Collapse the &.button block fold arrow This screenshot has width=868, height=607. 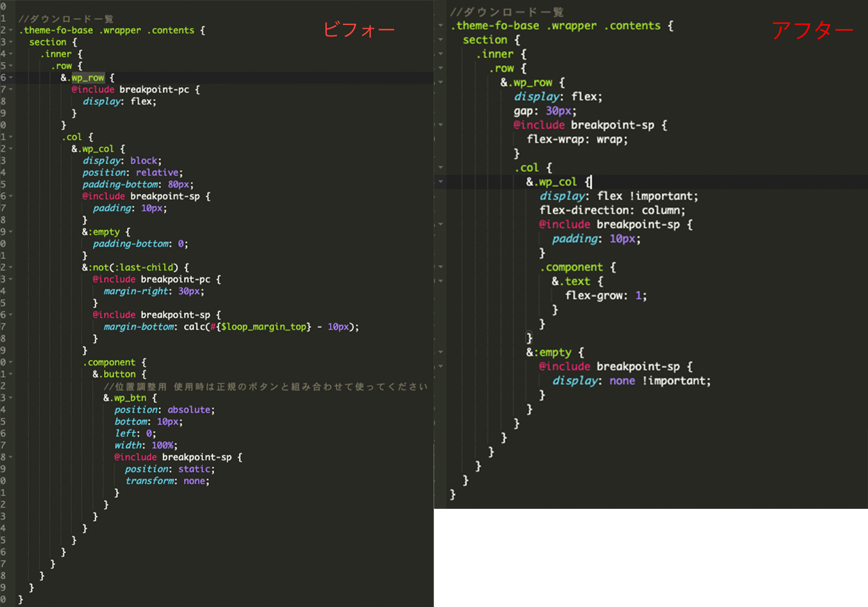[x=10, y=374]
